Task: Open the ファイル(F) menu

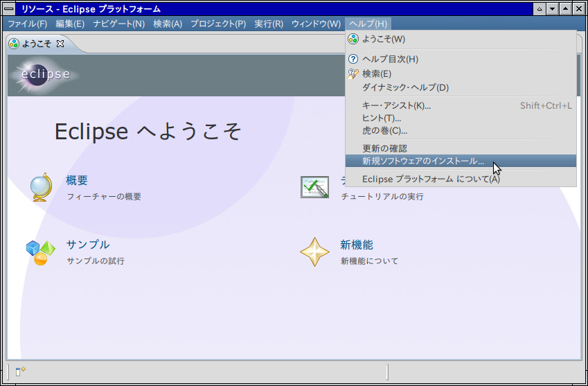Action: tap(28, 24)
